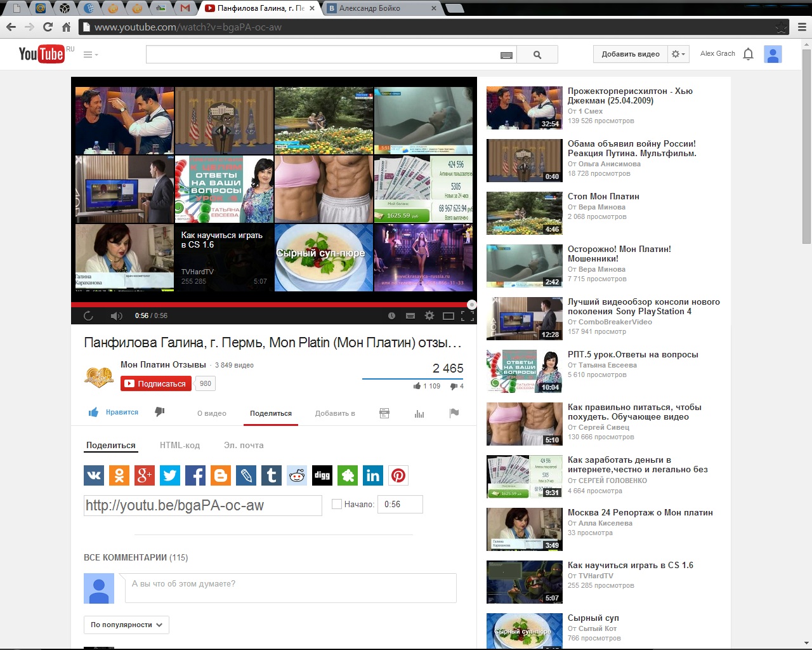Share the video on LinkedIn
Screen dimensions: 812x650
(x=373, y=475)
